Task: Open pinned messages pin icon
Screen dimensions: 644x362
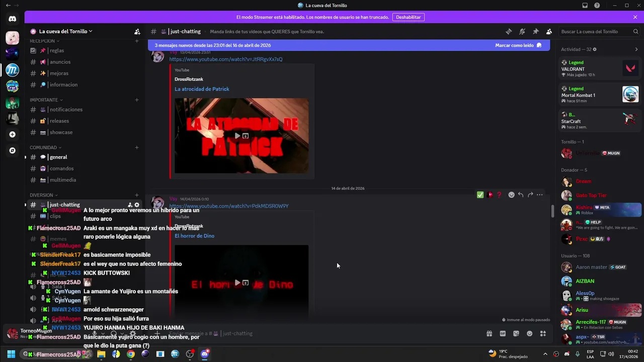Action: (x=536, y=31)
